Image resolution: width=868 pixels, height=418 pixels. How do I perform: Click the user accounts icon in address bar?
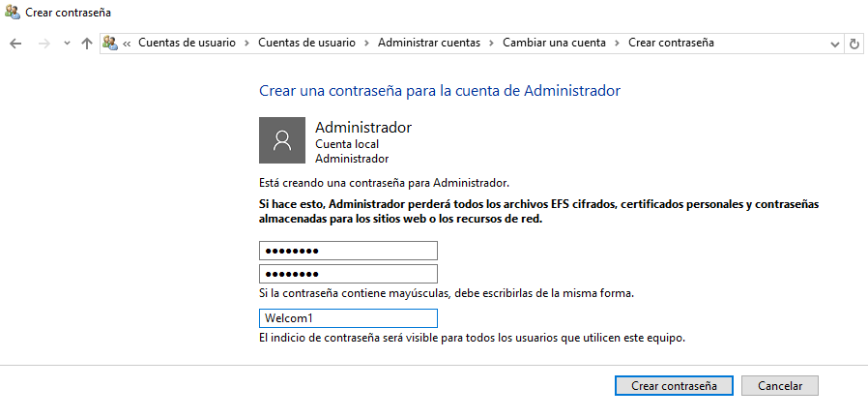coord(110,44)
